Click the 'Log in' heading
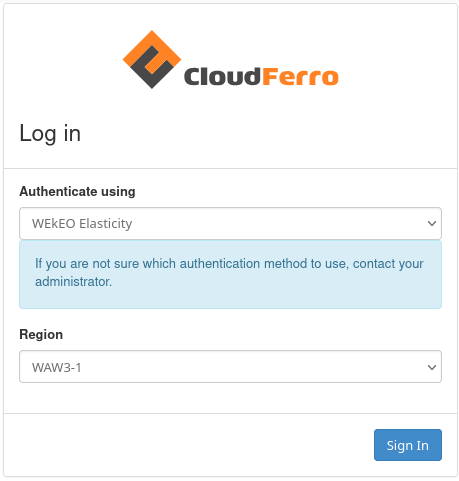This screenshot has height=481, width=459. point(50,134)
